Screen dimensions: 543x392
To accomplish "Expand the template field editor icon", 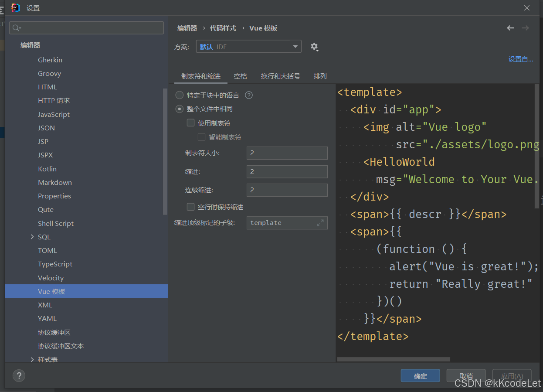I will 320,223.
